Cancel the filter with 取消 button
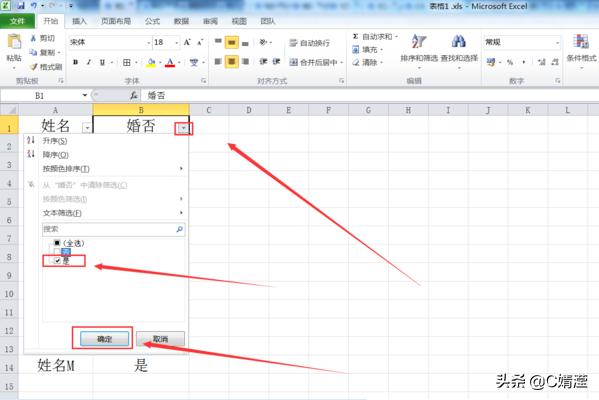599x400 pixels. pyautogui.click(x=160, y=339)
